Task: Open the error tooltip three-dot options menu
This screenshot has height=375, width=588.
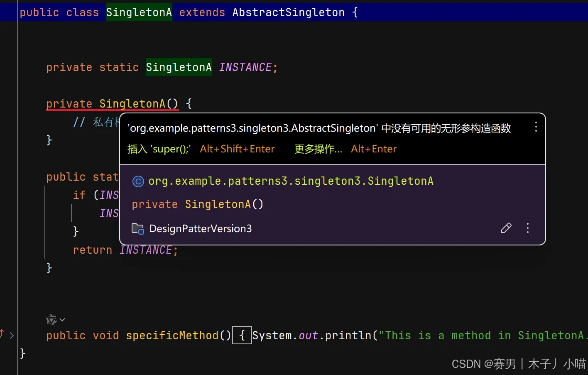Action: pyautogui.click(x=536, y=127)
